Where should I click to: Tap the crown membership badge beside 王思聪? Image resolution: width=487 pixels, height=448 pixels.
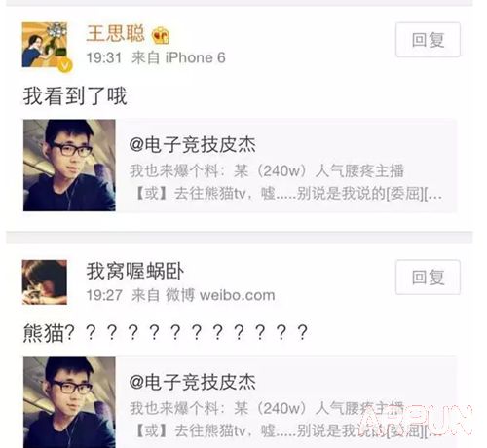[161, 36]
